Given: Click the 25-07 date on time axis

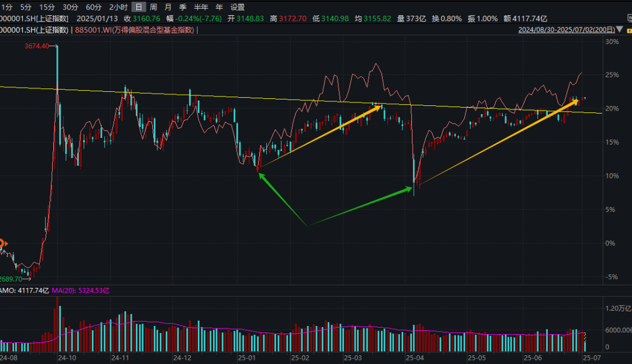Looking at the screenshot, I should point(592,358).
